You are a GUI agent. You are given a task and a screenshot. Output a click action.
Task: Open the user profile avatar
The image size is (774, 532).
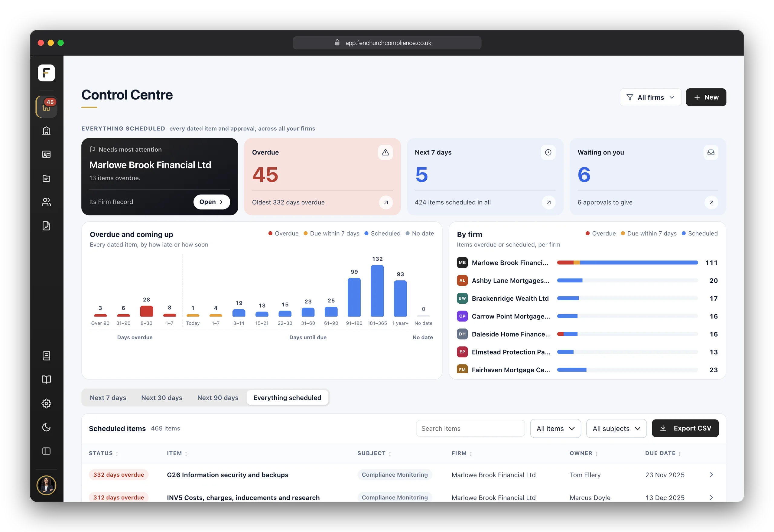[x=46, y=485]
